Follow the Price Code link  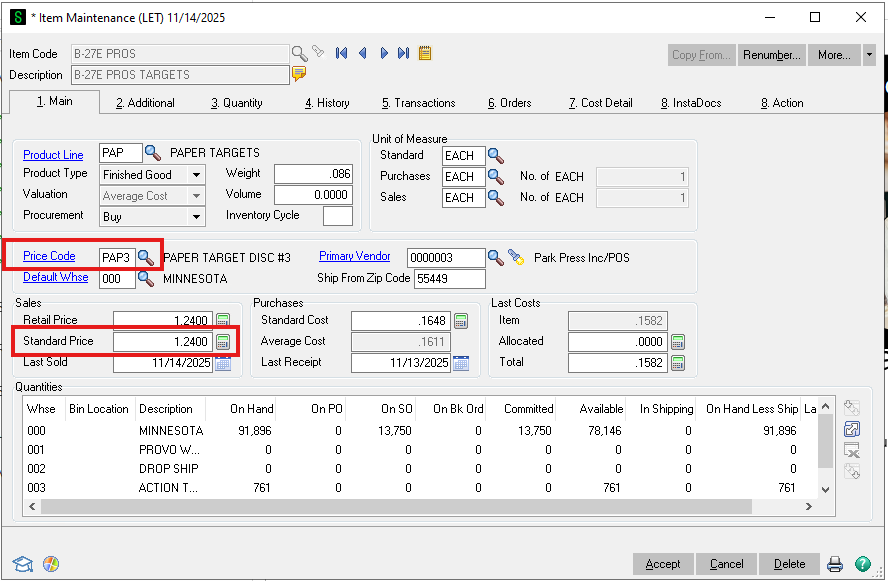[49, 257]
